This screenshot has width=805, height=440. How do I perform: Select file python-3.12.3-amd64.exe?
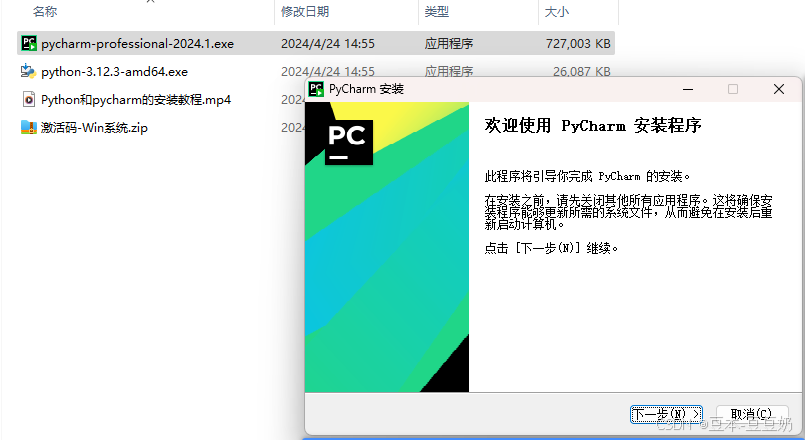pos(114,71)
